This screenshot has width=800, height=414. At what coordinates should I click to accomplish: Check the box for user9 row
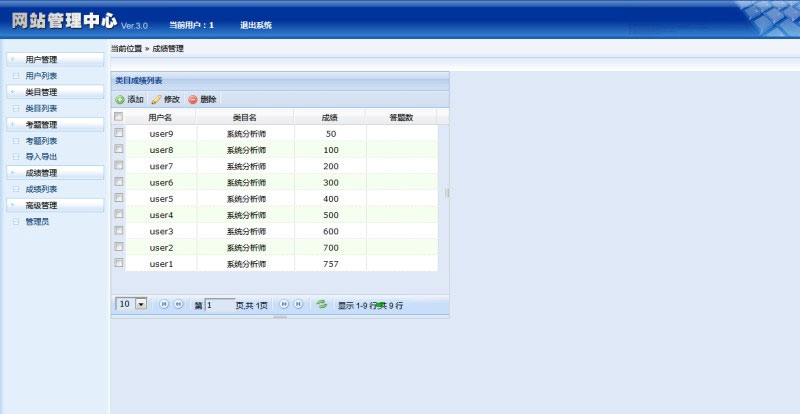coord(119,133)
